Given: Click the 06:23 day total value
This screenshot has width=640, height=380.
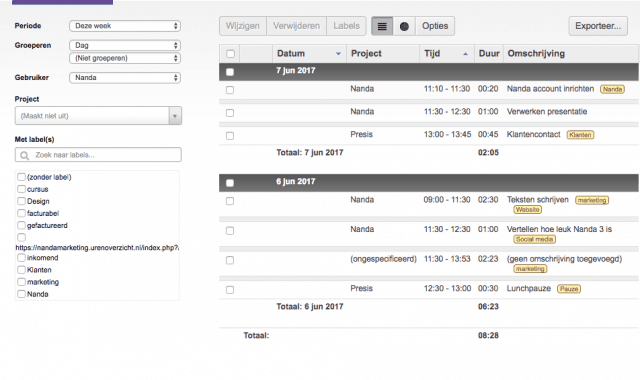Looking at the screenshot, I should tap(488, 307).
